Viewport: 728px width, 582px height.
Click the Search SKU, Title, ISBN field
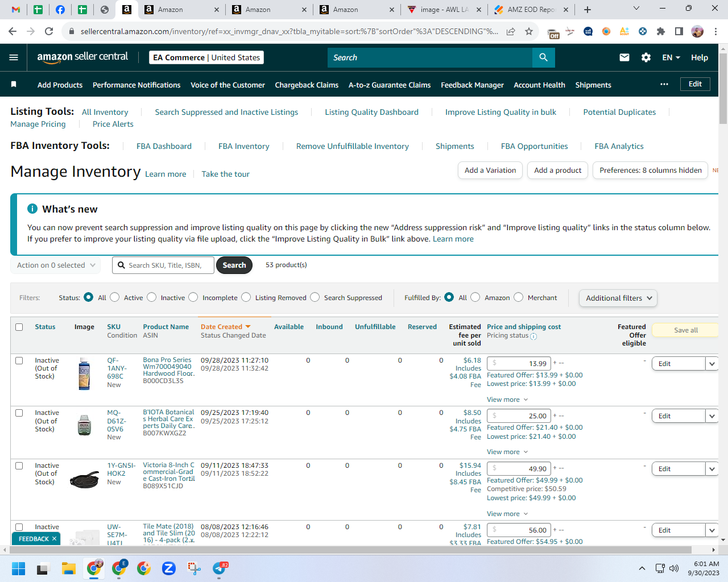[163, 265]
